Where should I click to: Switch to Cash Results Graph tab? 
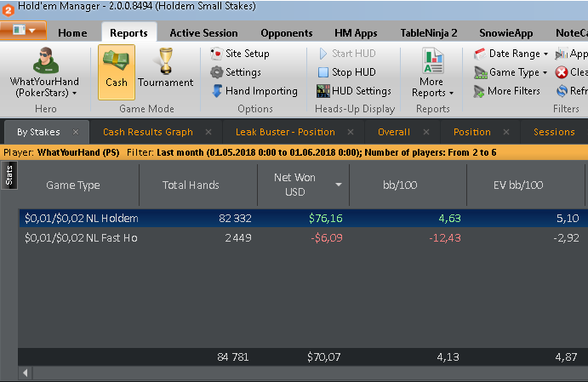pos(147,132)
